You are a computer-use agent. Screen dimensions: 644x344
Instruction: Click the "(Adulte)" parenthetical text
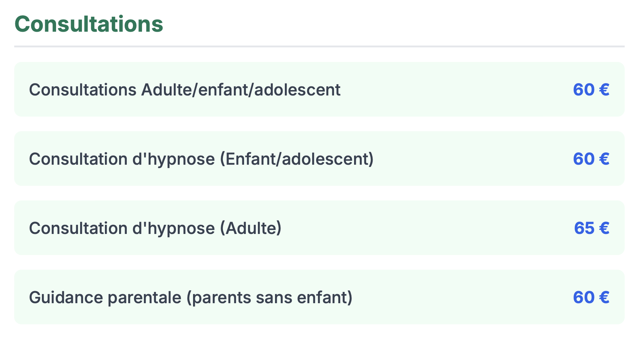[x=251, y=228]
